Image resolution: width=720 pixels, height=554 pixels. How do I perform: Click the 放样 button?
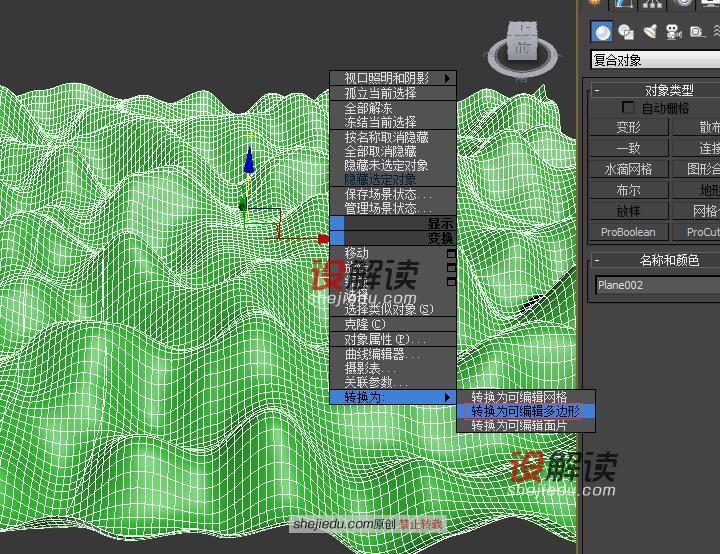click(628, 211)
